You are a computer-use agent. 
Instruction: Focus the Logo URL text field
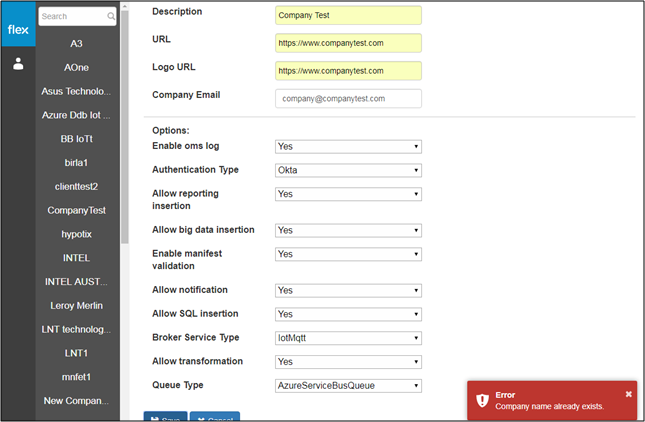(348, 71)
